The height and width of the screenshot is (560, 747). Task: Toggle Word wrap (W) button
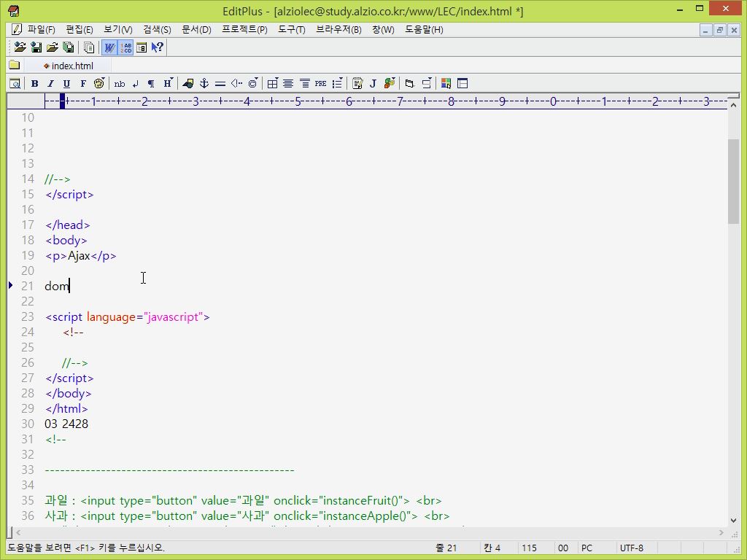(x=109, y=47)
